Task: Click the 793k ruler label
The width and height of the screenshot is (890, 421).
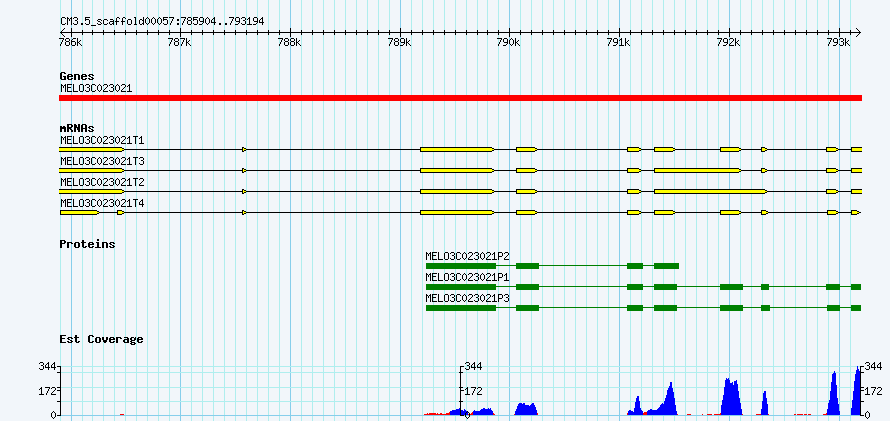Action: [x=838, y=43]
